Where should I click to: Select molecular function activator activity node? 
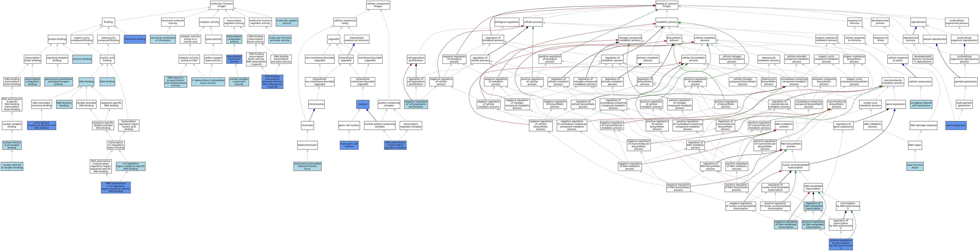coord(280,39)
